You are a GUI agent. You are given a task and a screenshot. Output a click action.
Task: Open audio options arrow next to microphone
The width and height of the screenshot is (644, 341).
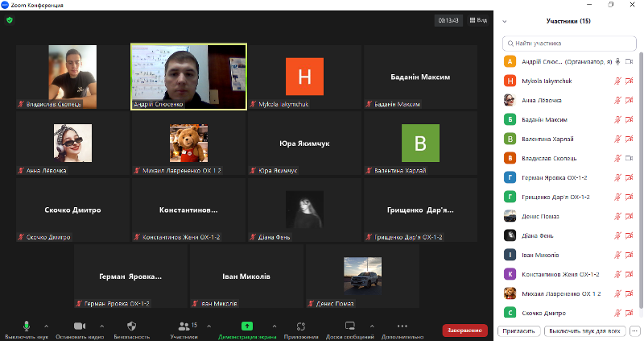tap(46, 326)
